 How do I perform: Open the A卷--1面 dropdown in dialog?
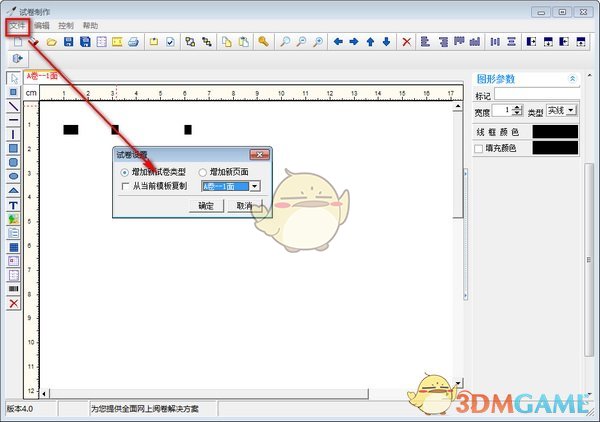(254, 186)
